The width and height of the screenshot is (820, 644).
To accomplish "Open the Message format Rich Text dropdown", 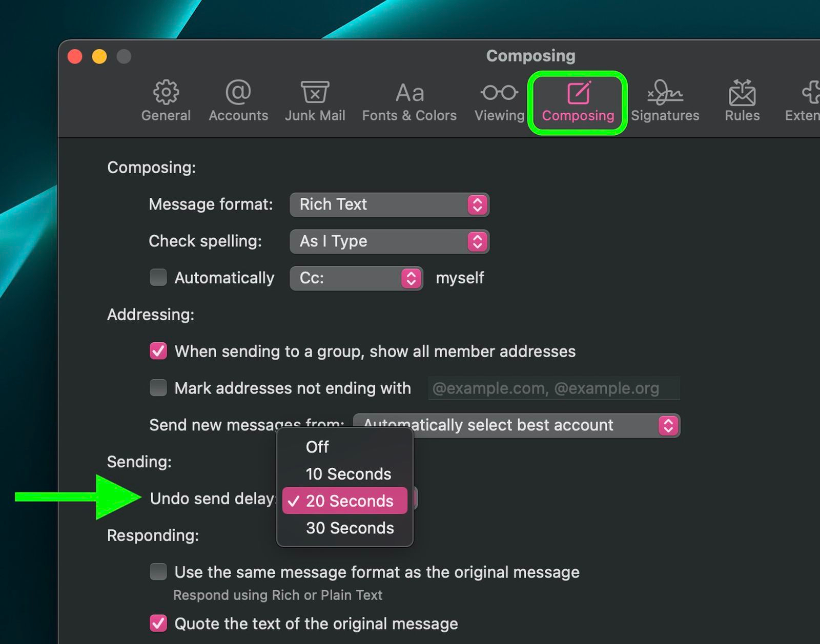I will (x=389, y=204).
